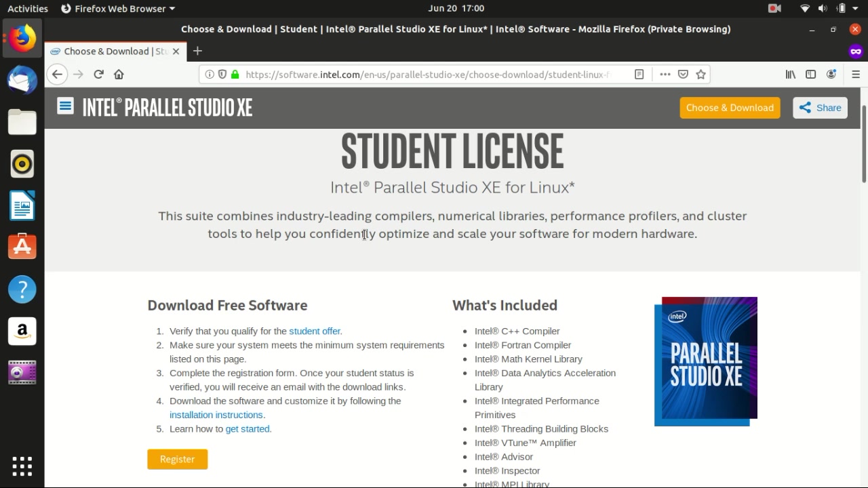Reload the page with the refresh icon
Viewport: 868px width, 488px height.
[x=98, y=75]
